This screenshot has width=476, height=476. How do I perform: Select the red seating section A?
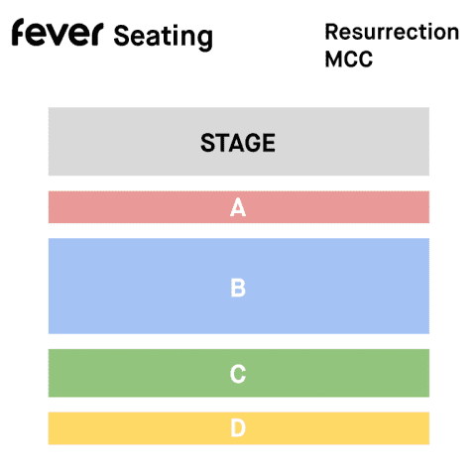239,207
